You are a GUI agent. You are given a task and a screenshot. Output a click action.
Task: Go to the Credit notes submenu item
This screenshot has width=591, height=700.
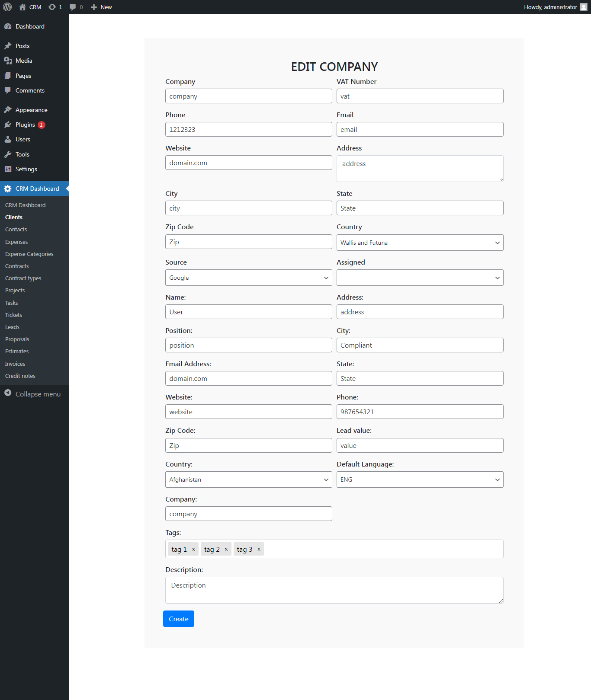(x=20, y=376)
